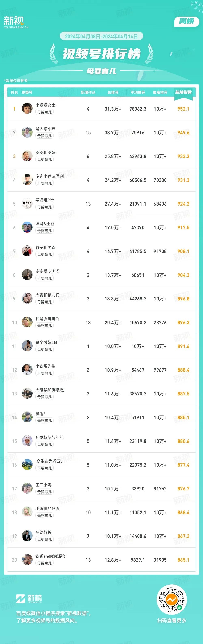The height and width of the screenshot is (644, 203).
Task: Click the 新增作品 column header
Action: click(x=88, y=93)
